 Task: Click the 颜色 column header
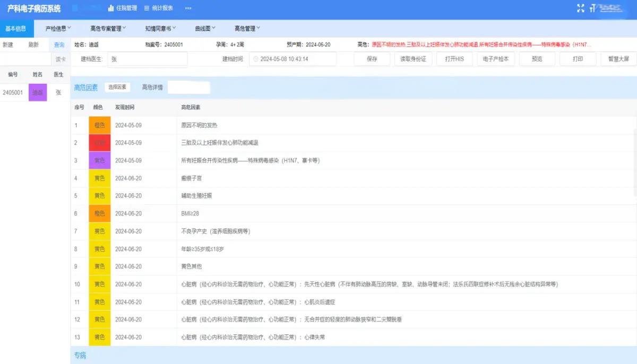(x=98, y=108)
